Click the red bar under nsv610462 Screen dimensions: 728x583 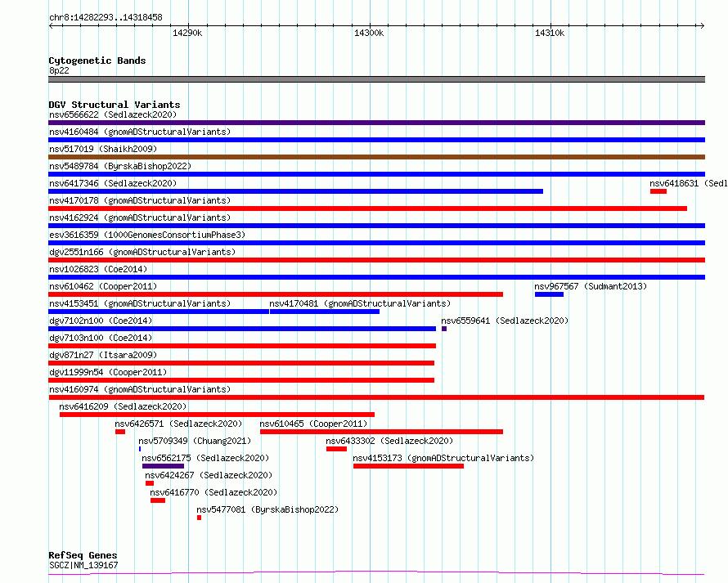276,294
